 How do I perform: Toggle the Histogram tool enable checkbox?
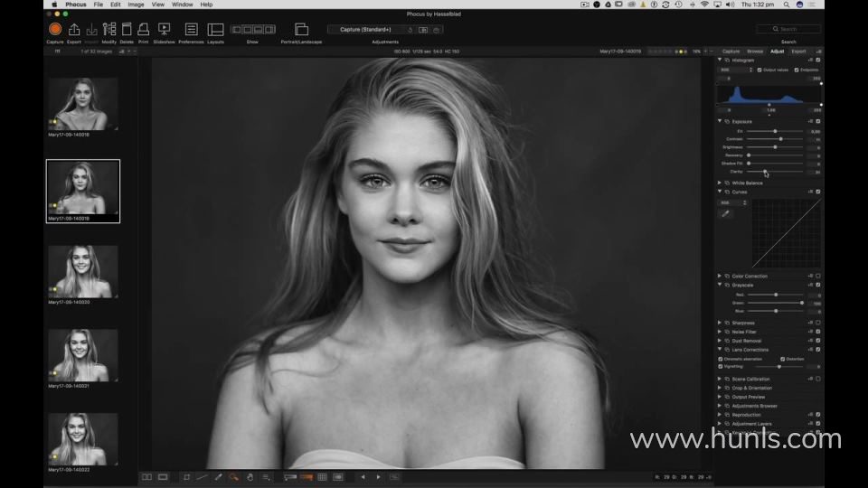pos(818,61)
